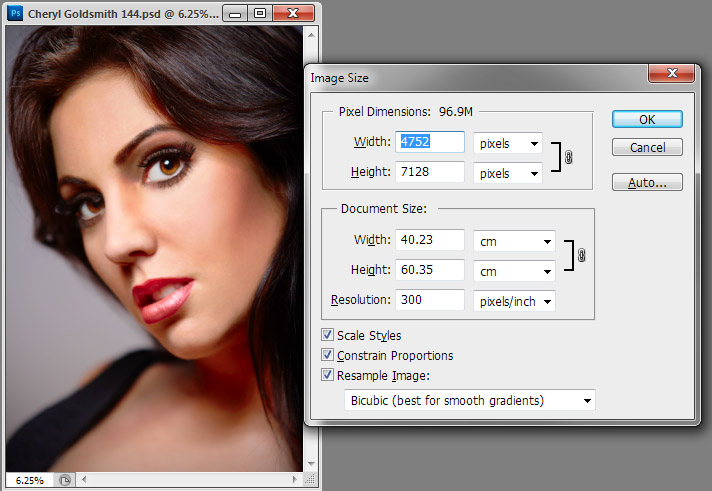Close the Cheryl Goldsmith document window
The height and width of the screenshot is (491, 712).
pos(293,14)
